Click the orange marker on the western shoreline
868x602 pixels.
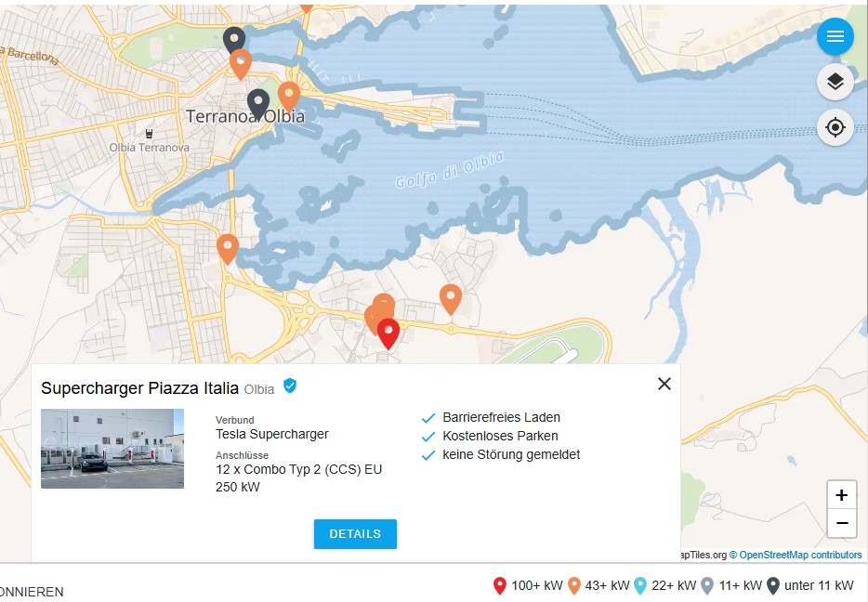[x=228, y=248]
